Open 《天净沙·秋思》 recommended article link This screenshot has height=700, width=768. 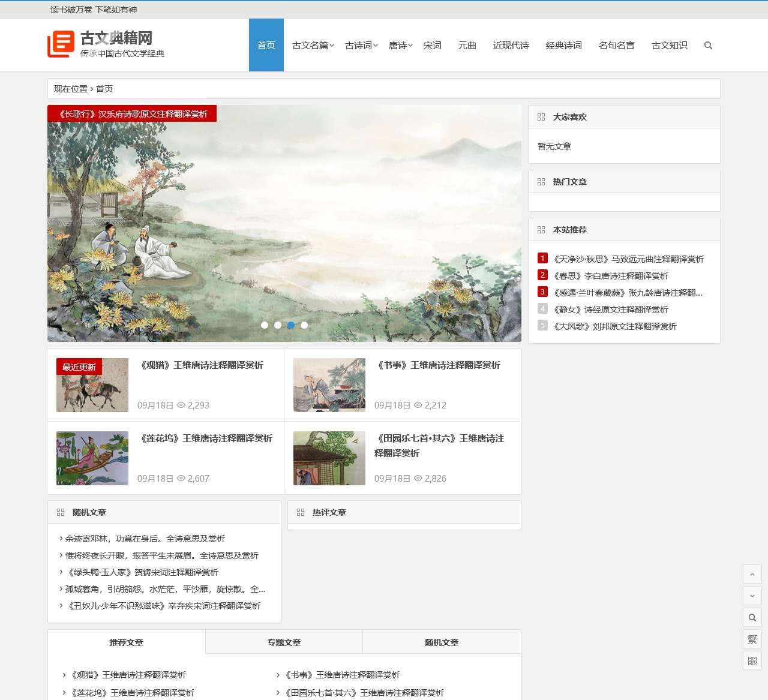click(x=628, y=259)
